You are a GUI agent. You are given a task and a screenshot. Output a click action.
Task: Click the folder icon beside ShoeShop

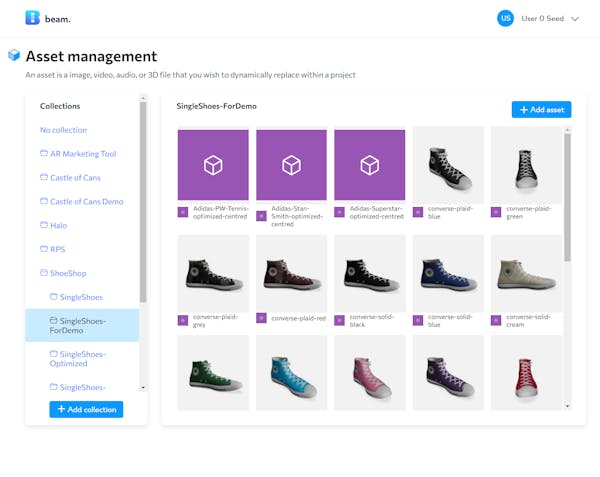[44, 272]
